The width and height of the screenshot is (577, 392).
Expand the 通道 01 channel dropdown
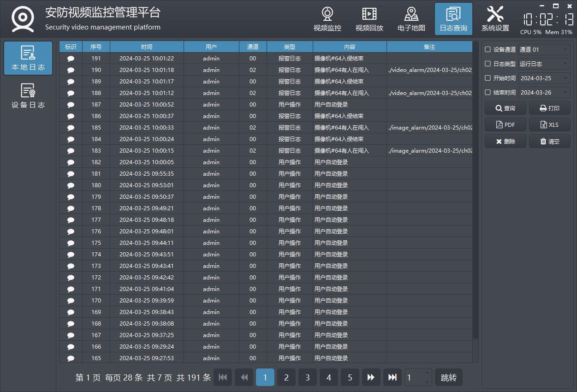544,49
